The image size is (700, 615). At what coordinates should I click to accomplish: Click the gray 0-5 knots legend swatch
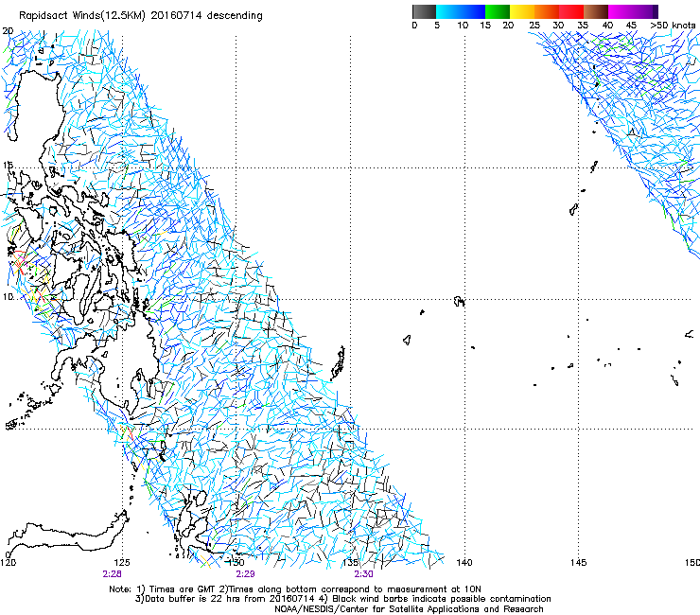tap(424, 11)
